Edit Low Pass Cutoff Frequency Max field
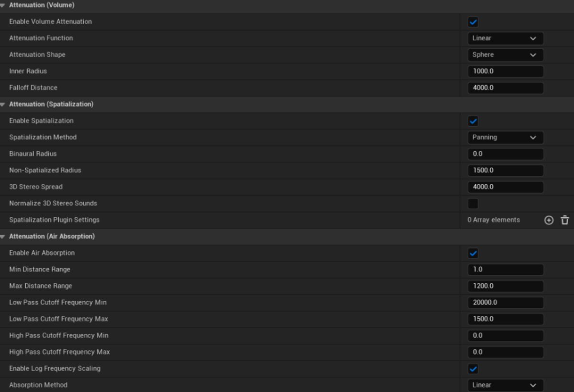The width and height of the screenshot is (574, 392). pyautogui.click(x=505, y=319)
